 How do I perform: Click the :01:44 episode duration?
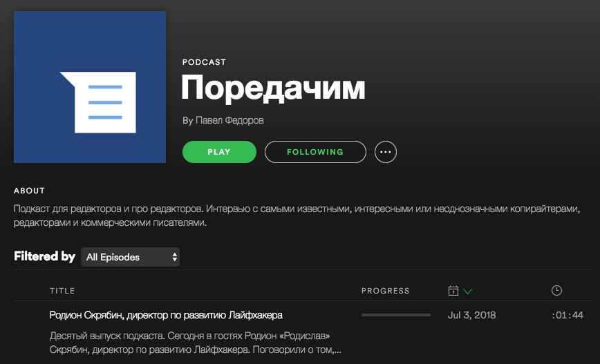[568, 315]
